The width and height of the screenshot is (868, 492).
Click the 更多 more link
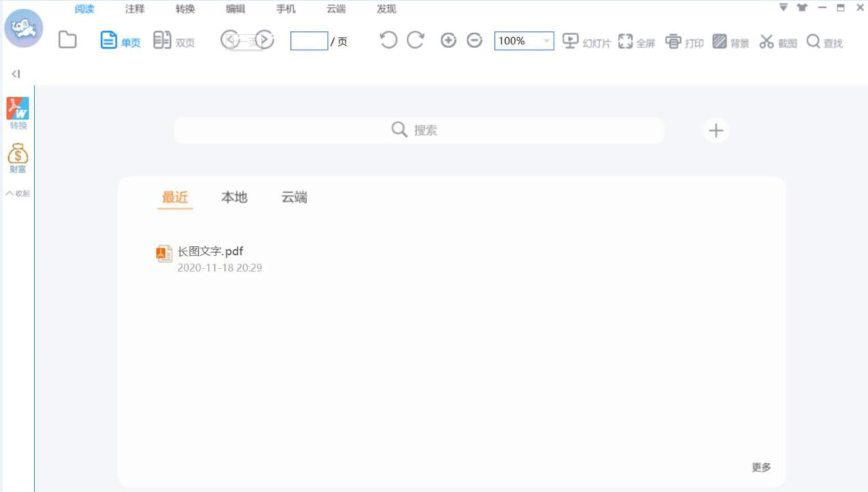pos(762,467)
